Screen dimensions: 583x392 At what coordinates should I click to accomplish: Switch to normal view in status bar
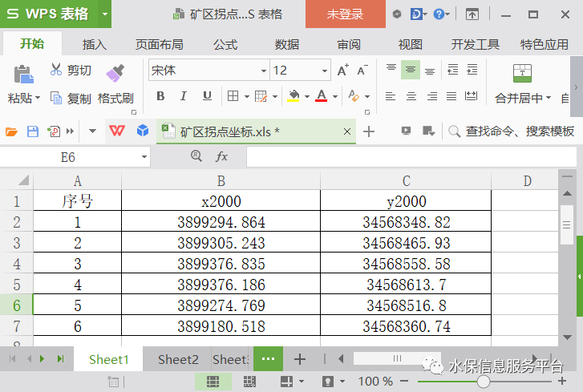(x=213, y=382)
